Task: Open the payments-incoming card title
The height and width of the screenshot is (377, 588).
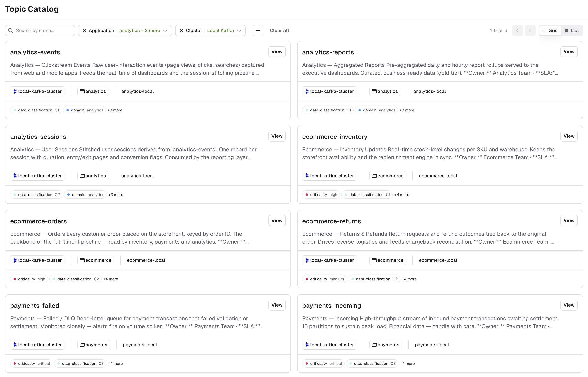Action: pyautogui.click(x=332, y=305)
